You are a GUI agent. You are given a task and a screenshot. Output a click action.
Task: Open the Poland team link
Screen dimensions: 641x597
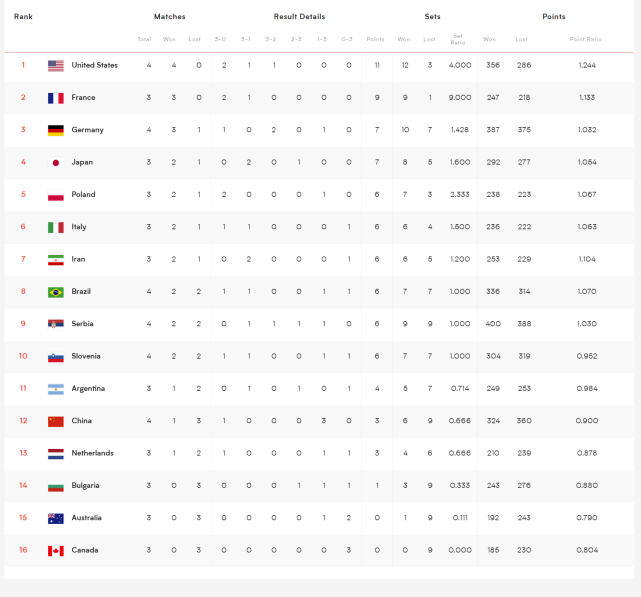83,195
